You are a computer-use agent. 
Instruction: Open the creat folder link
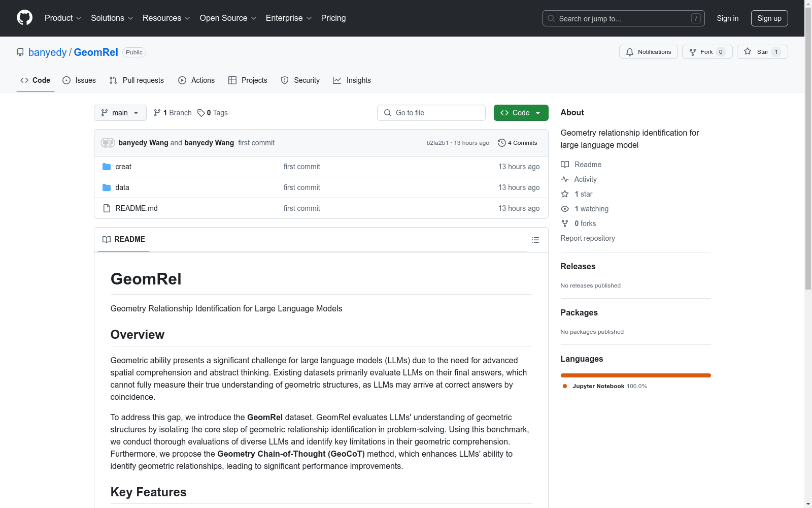tap(123, 167)
